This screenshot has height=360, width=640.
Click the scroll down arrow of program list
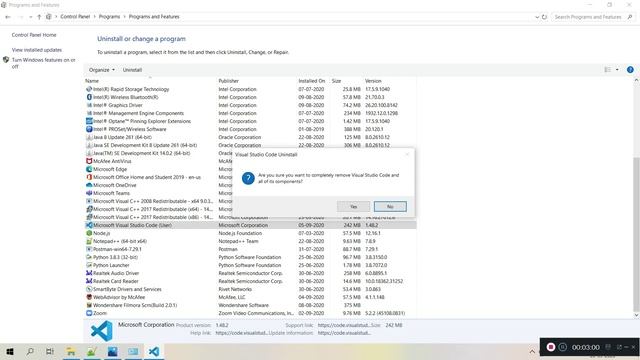(x=636, y=315)
